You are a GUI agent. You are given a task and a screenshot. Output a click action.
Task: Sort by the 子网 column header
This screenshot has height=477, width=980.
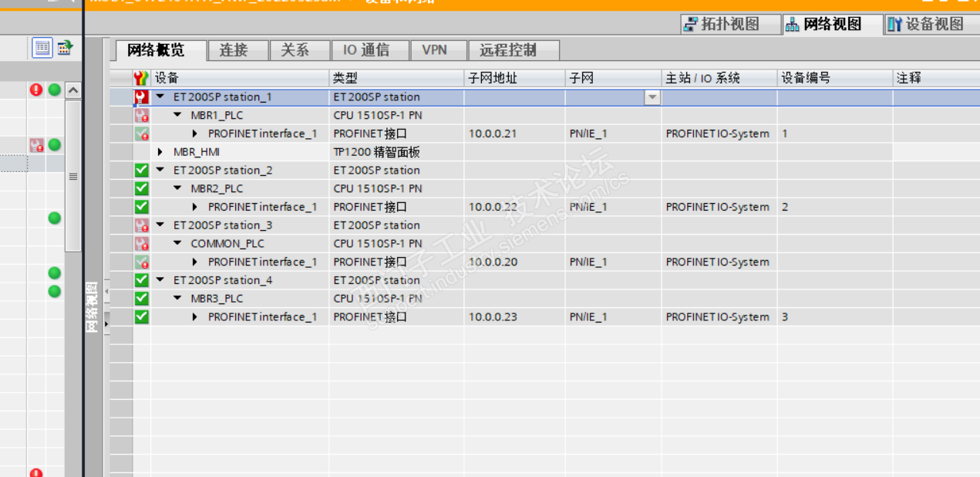click(x=613, y=78)
